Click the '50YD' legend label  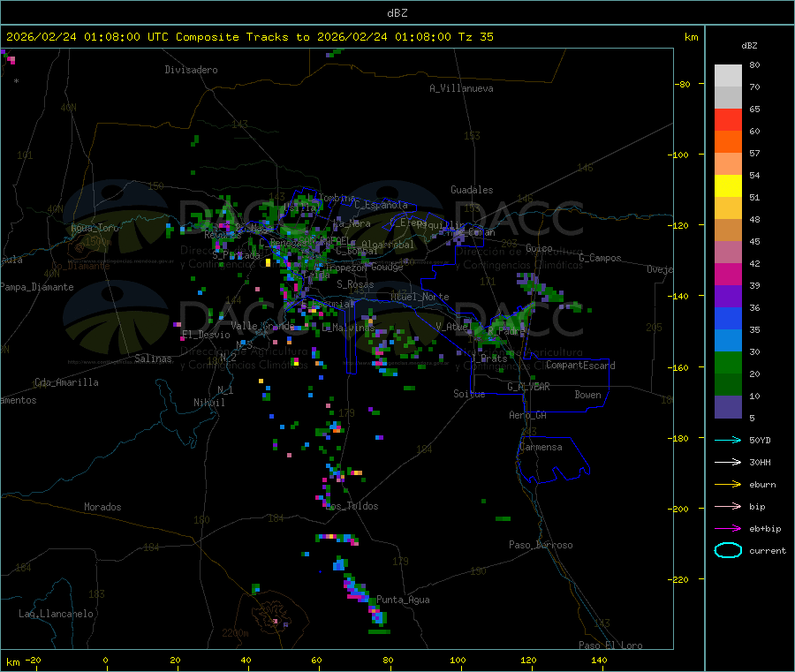(x=760, y=440)
